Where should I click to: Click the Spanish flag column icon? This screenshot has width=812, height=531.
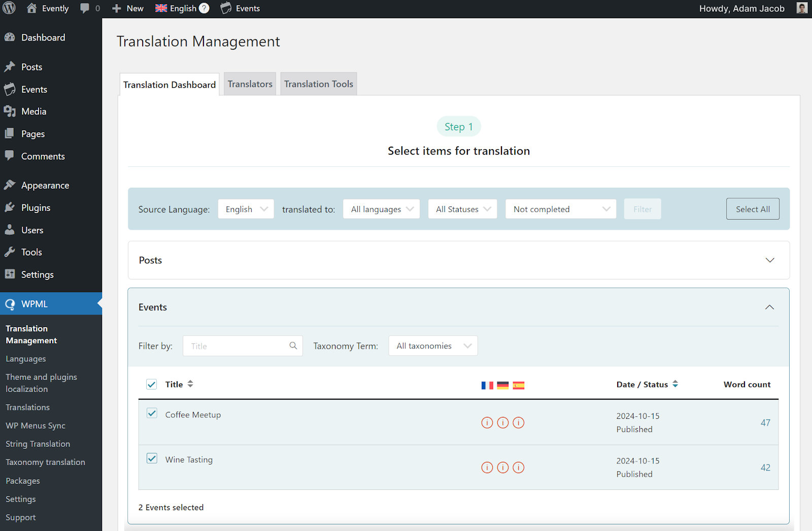point(519,385)
